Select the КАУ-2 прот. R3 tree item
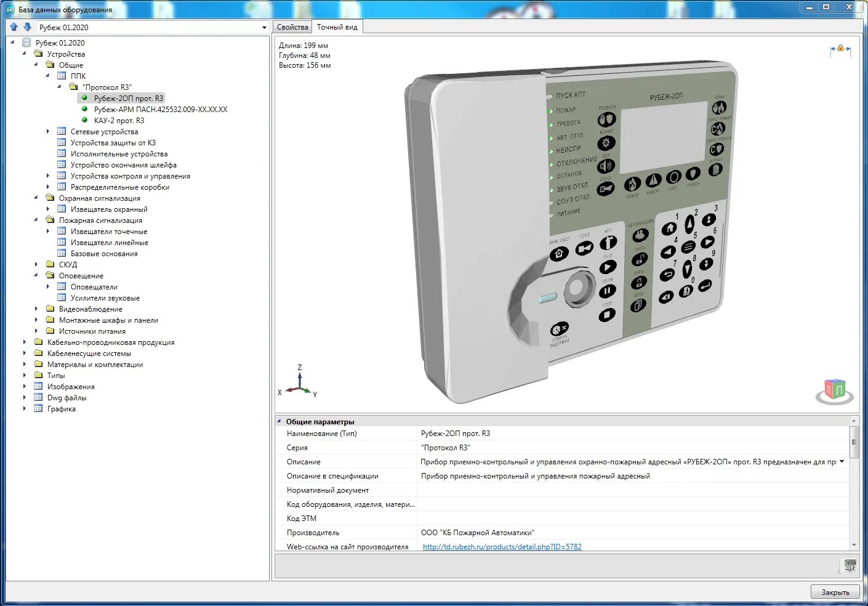 point(119,120)
